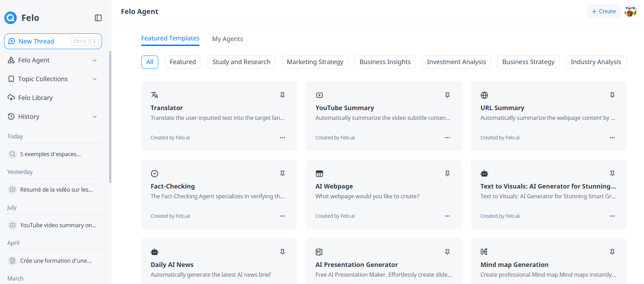This screenshot has width=644, height=284.
Task: Toggle pin on Mind map Generation card
Action: coord(612,252)
